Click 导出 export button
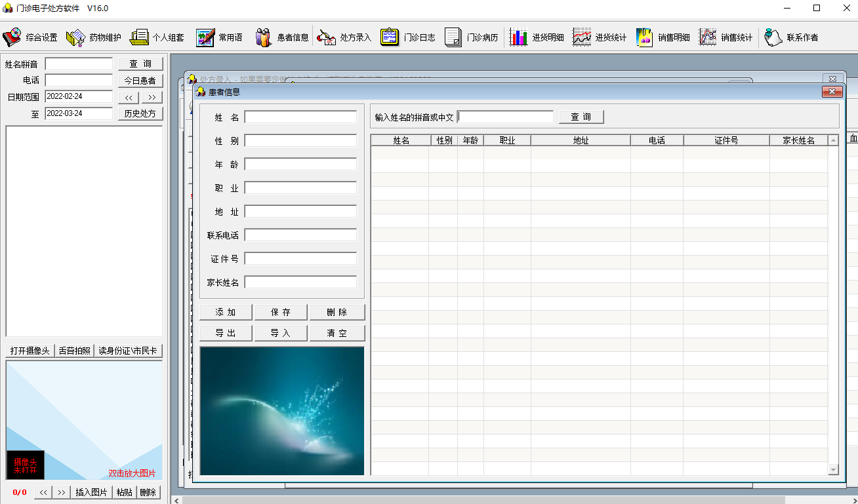This screenshot has width=858, height=504. [x=226, y=333]
